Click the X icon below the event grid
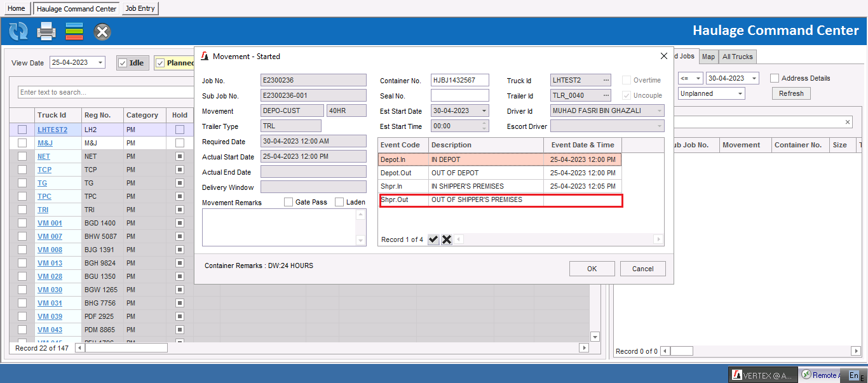 tap(447, 239)
